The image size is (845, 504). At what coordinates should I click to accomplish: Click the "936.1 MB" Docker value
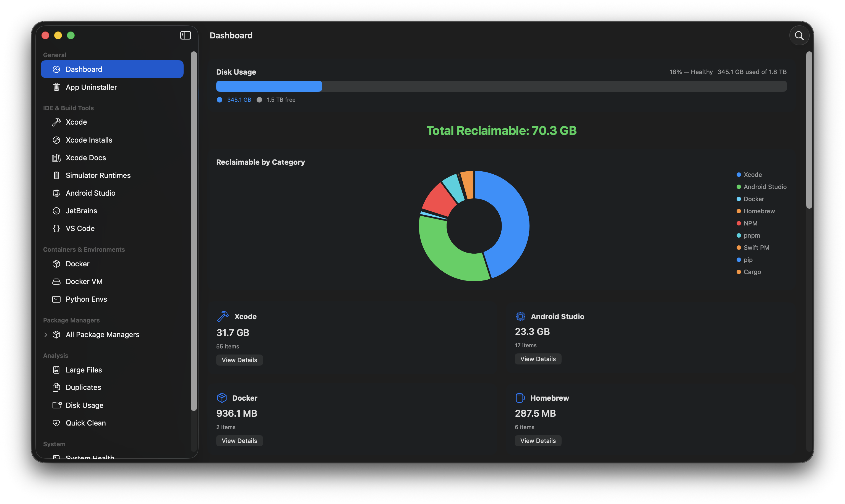[x=237, y=413]
